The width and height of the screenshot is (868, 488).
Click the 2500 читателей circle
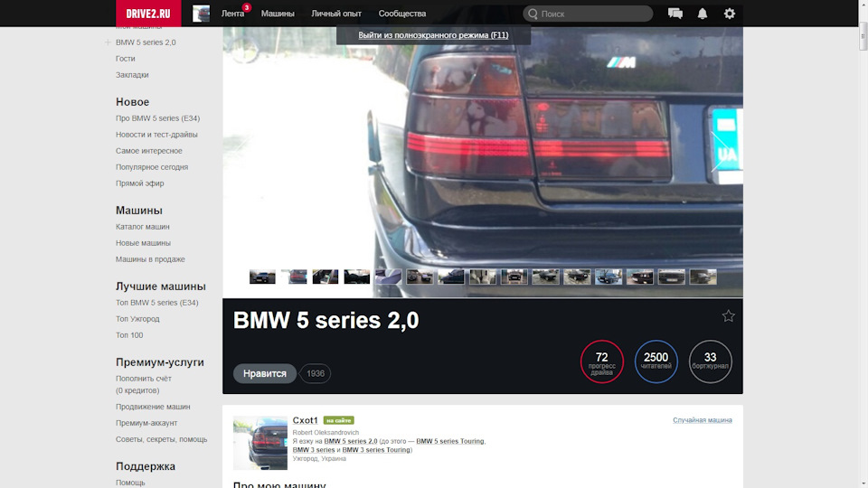pos(656,361)
